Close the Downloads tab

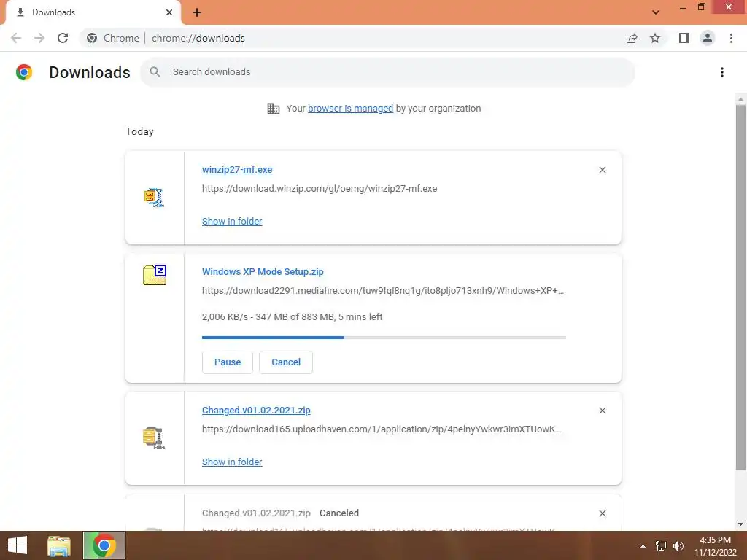(x=169, y=12)
